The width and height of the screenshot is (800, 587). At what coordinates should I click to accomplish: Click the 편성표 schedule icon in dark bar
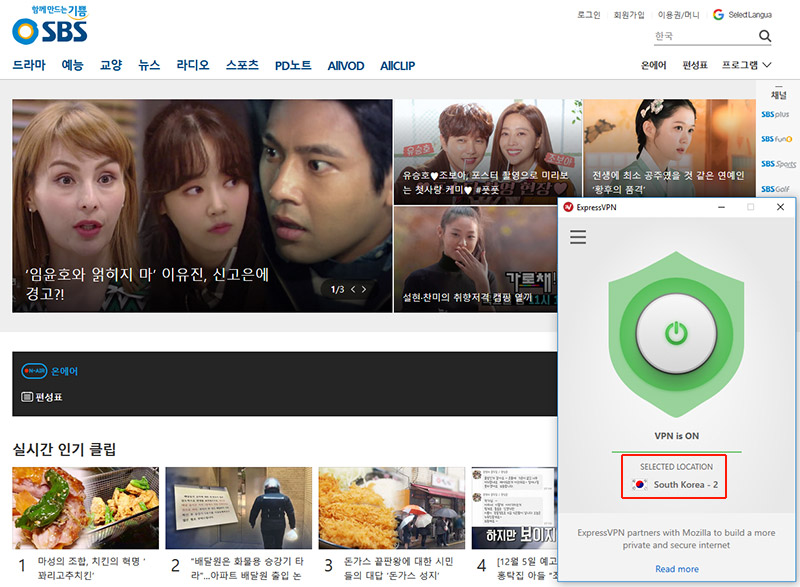[x=27, y=396]
